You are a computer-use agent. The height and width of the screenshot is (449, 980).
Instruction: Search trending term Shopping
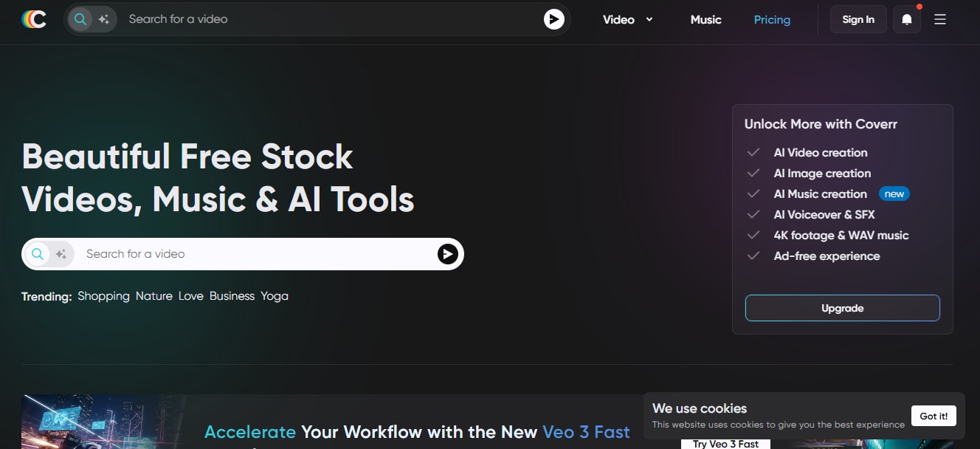click(103, 296)
